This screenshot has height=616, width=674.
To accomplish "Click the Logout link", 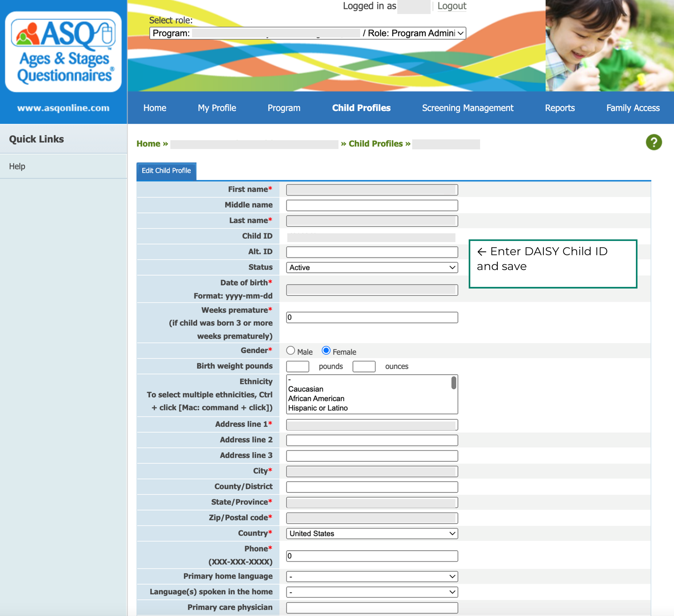I will click(452, 6).
